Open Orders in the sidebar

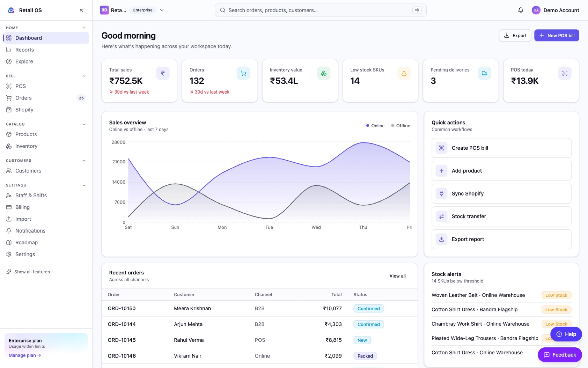point(46,98)
